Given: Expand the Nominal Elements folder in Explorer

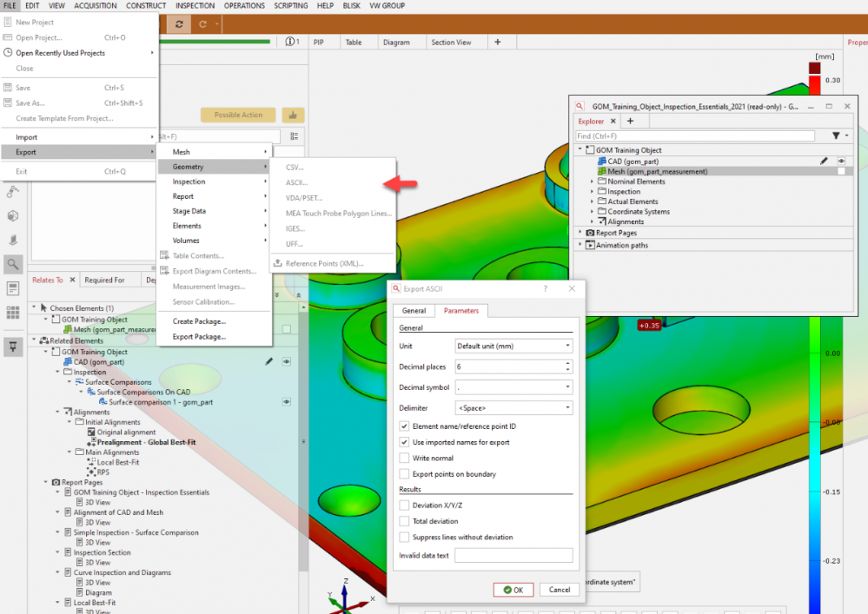Looking at the screenshot, I should tap(592, 182).
